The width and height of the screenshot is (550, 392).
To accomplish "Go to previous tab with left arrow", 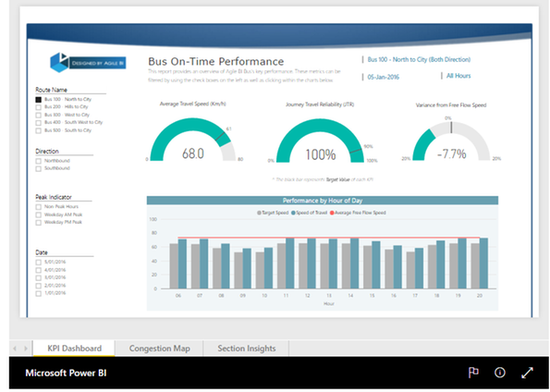I will pos(15,349).
